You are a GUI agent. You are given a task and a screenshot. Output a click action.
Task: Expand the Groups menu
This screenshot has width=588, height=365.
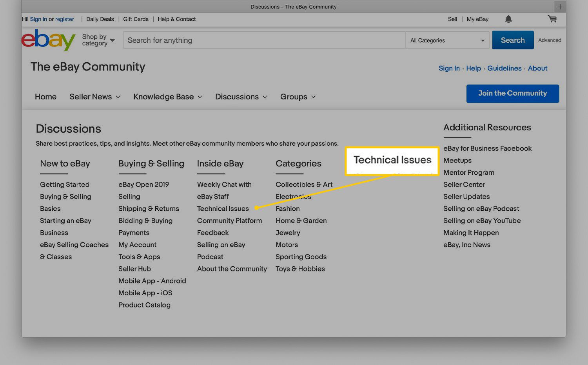298,97
